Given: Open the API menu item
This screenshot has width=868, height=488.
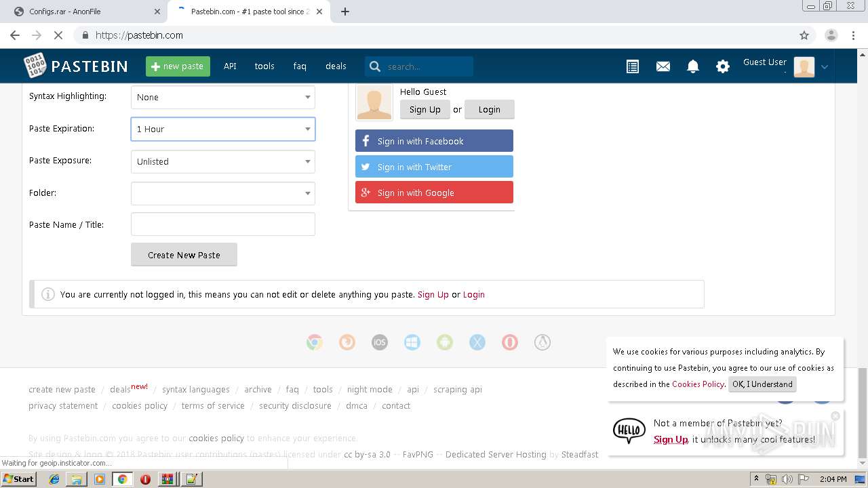Looking at the screenshot, I should (x=230, y=66).
